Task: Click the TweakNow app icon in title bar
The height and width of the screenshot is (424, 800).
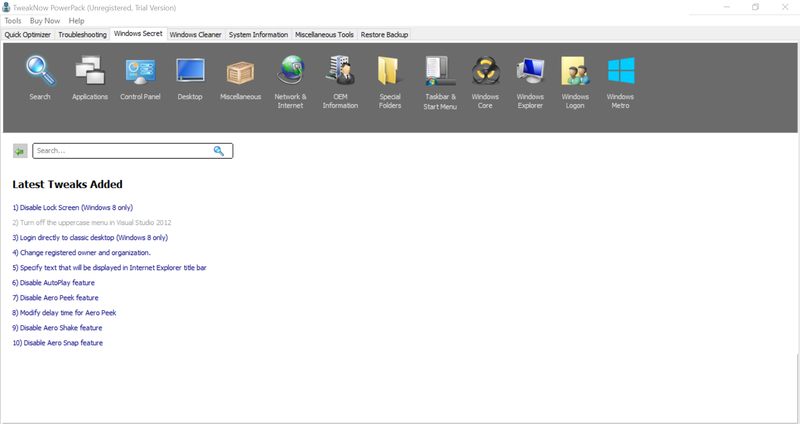Action: click(6, 7)
